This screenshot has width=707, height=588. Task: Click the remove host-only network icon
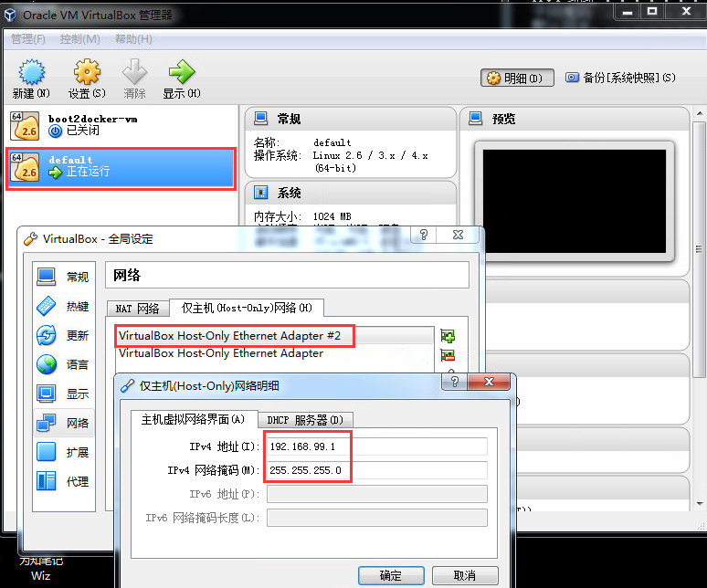(448, 355)
